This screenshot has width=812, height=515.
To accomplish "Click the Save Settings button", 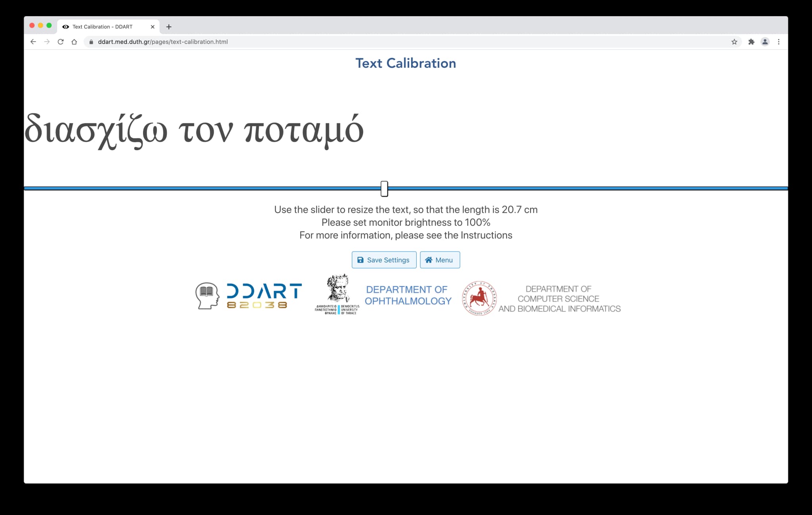I will [384, 260].
